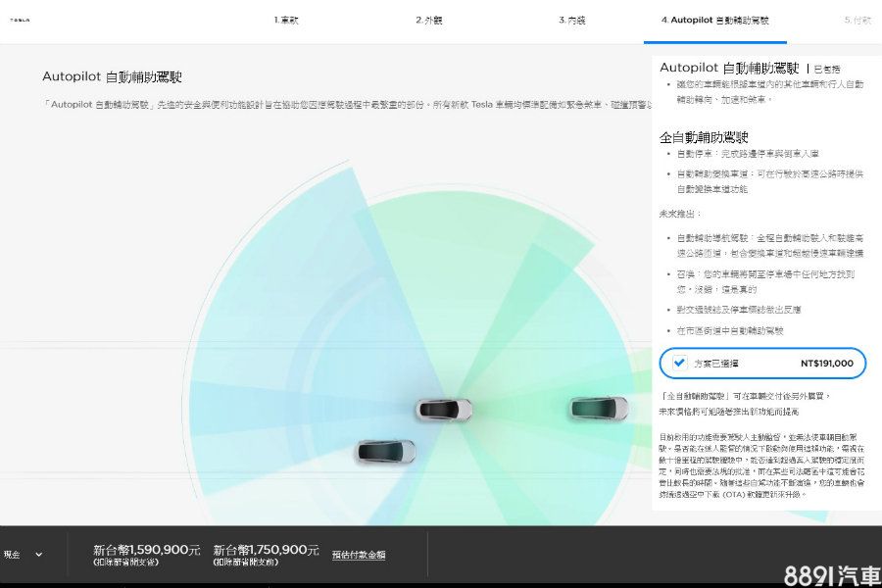Select the 4. Autopilot 自動輔助駕駛 tab
The image size is (882, 588).
714,20
